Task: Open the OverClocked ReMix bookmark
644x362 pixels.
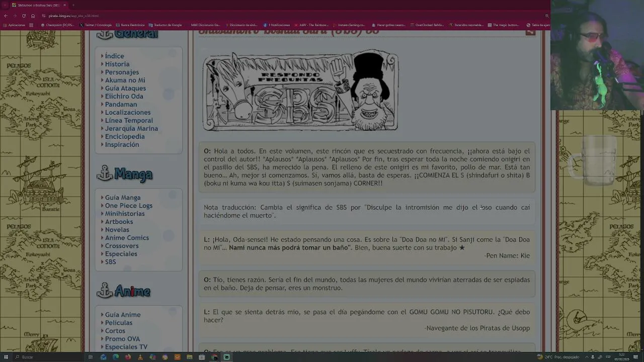Action: click(428, 25)
